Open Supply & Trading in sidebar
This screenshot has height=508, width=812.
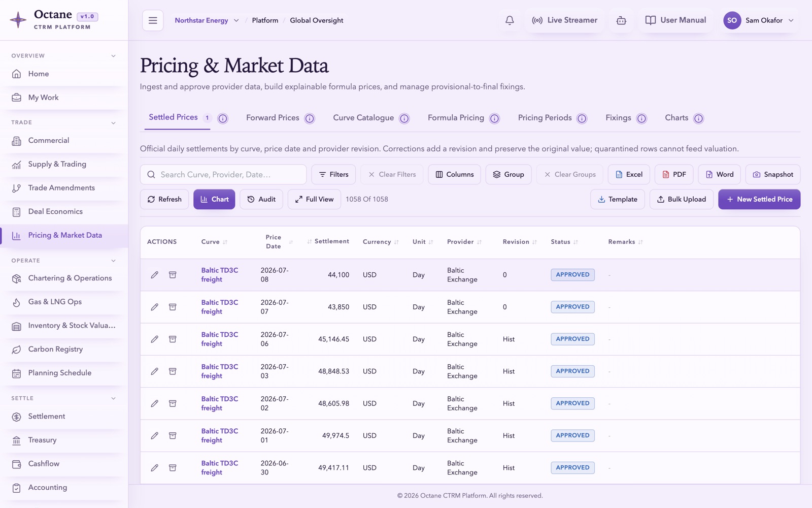[x=64, y=164]
